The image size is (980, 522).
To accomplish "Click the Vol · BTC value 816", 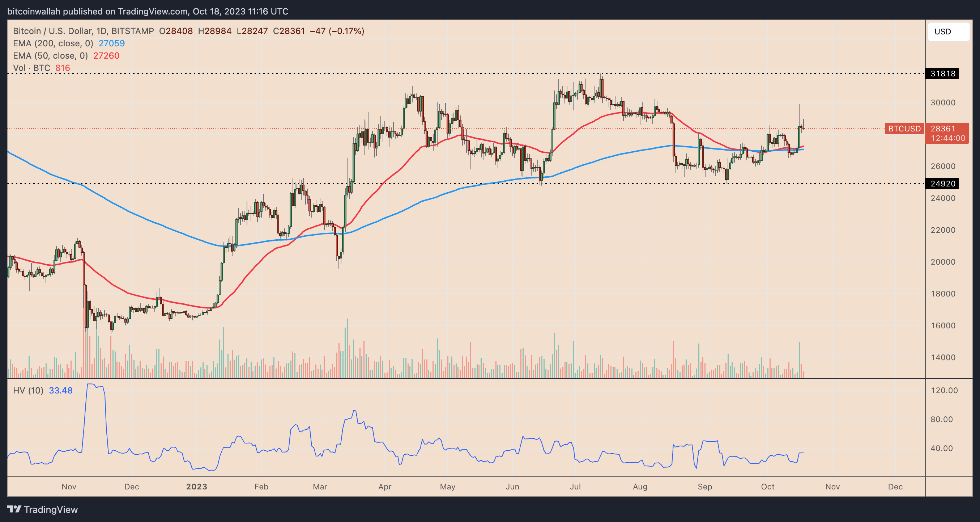I will (x=63, y=68).
